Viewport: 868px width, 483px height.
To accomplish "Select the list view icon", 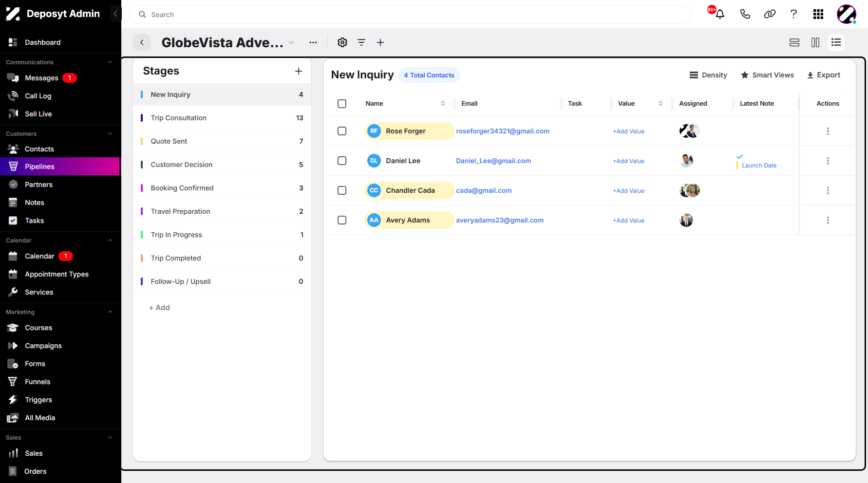I will point(836,42).
